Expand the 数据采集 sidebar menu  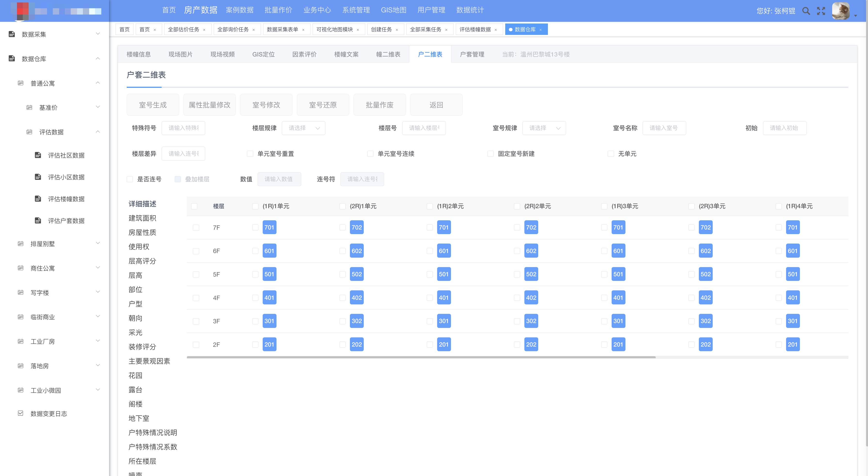click(x=98, y=34)
